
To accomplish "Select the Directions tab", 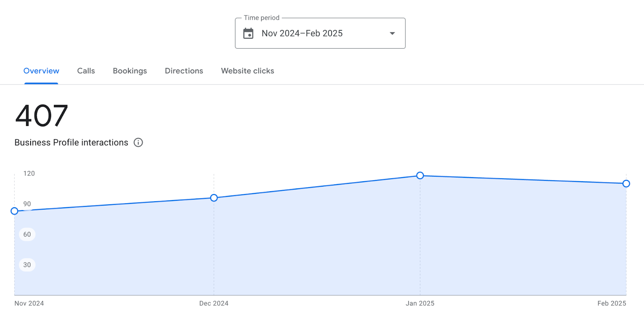I will [x=184, y=71].
